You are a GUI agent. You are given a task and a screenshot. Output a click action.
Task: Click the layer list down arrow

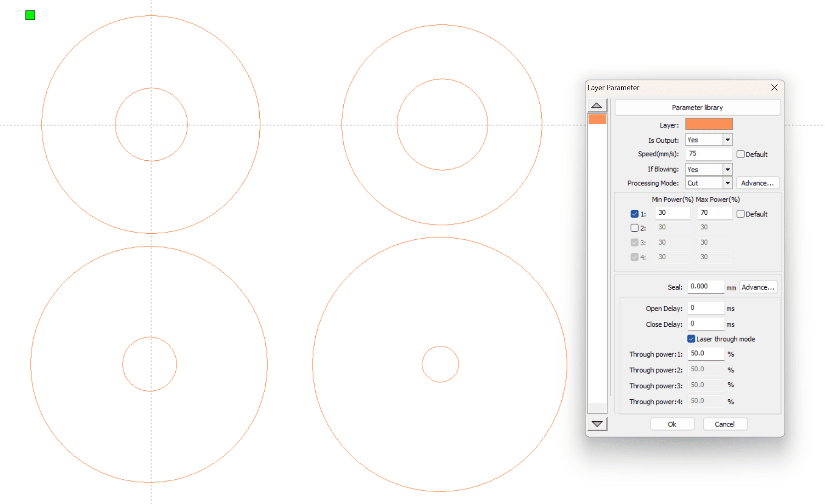pyautogui.click(x=597, y=424)
